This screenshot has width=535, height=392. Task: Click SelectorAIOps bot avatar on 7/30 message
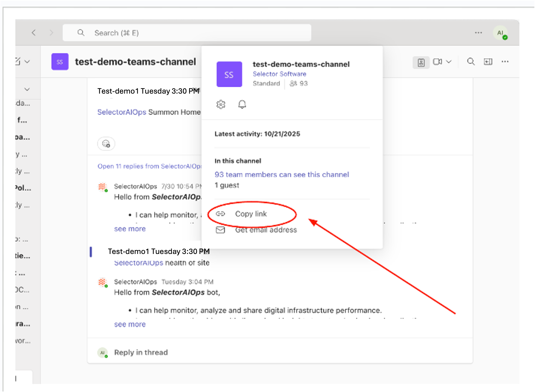103,187
